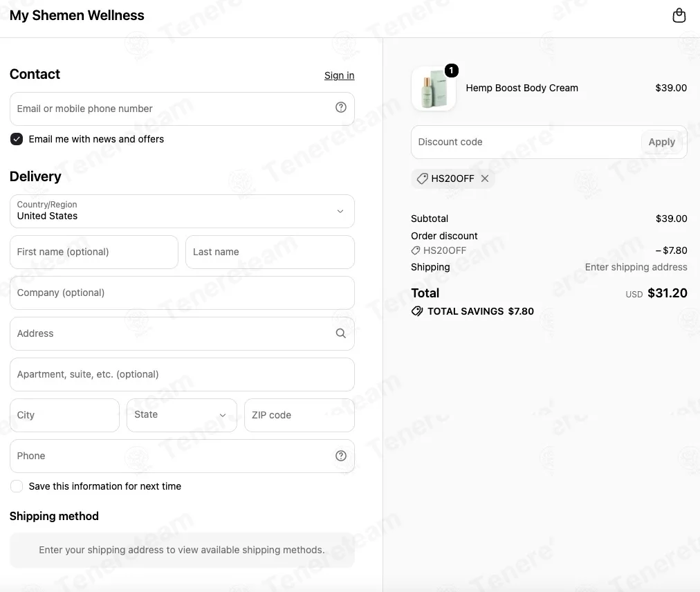Click the Shipping method heading
Viewport: 700px width, 592px height.
[54, 516]
